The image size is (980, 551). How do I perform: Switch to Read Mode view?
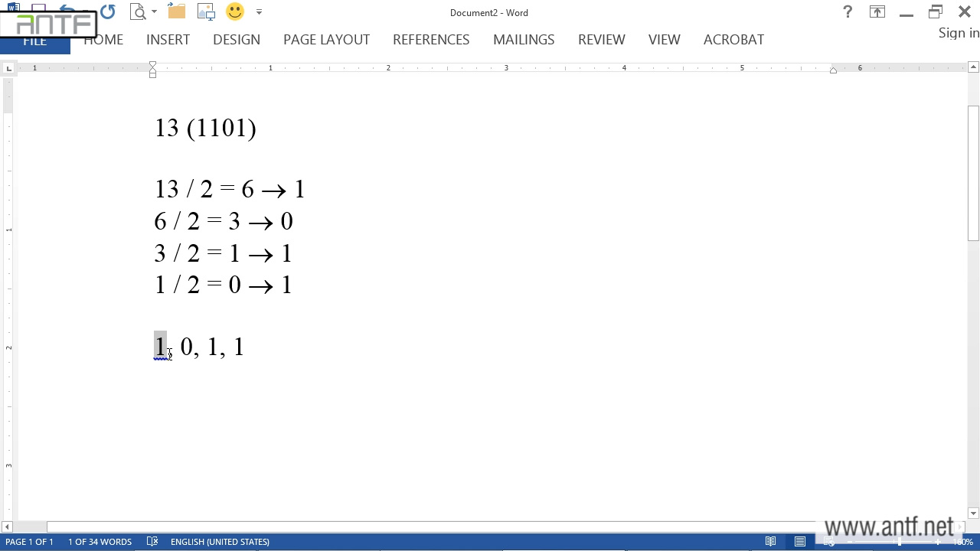(x=771, y=542)
